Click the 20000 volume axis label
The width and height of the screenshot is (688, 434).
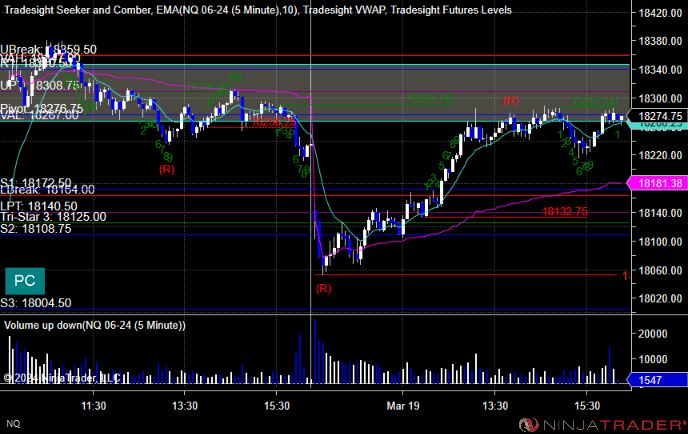tap(652, 334)
